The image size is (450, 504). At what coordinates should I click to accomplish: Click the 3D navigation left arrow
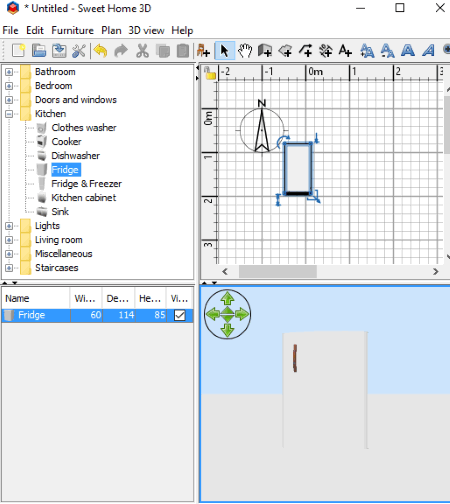(x=213, y=314)
